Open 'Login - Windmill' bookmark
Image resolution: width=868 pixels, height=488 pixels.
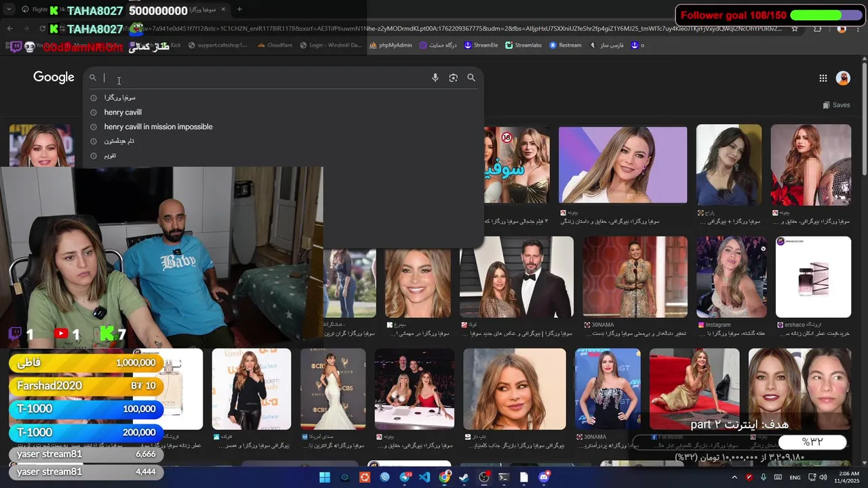[330, 45]
